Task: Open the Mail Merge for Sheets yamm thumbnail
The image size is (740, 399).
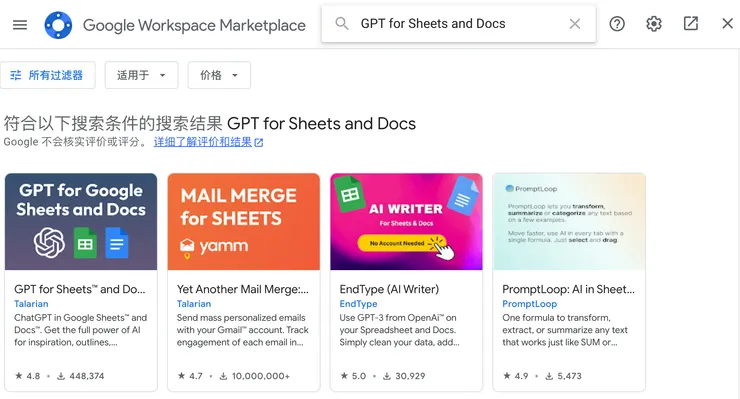Action: [244, 221]
